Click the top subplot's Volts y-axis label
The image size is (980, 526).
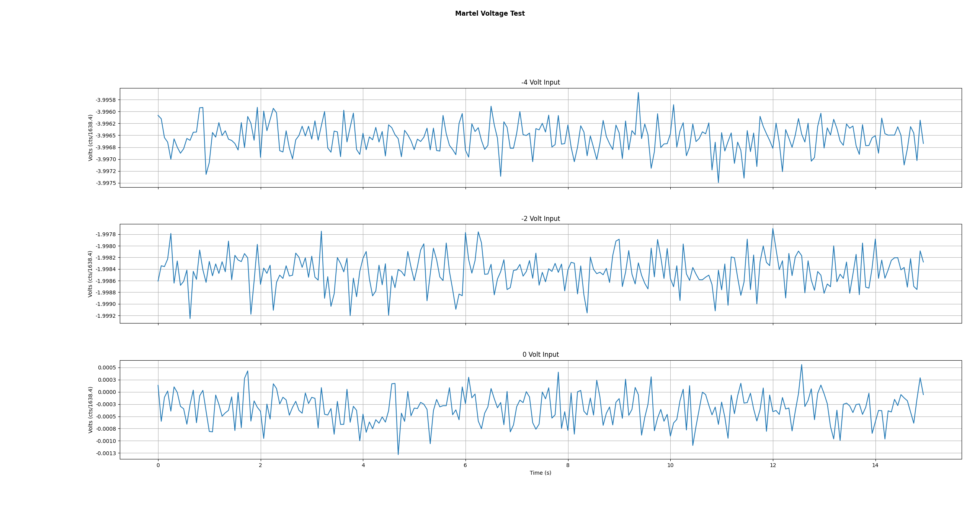point(90,137)
